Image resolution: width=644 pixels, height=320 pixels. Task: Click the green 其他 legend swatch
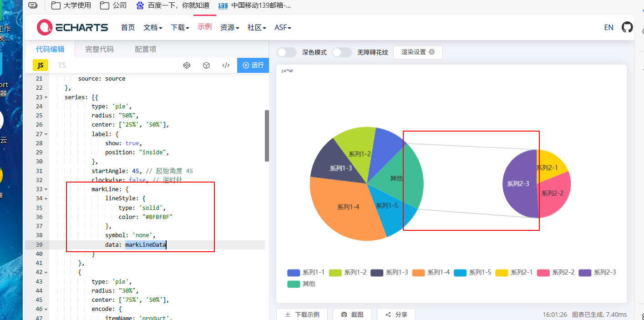coord(293,284)
